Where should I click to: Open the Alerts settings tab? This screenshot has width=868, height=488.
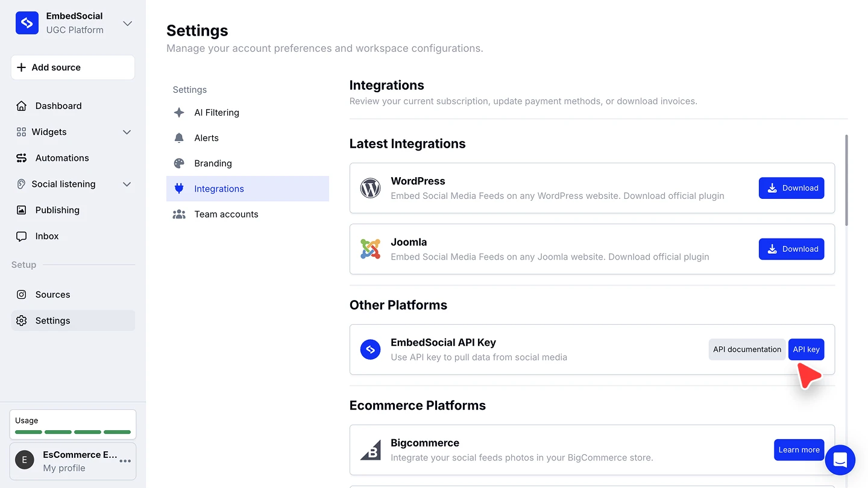tap(248, 138)
